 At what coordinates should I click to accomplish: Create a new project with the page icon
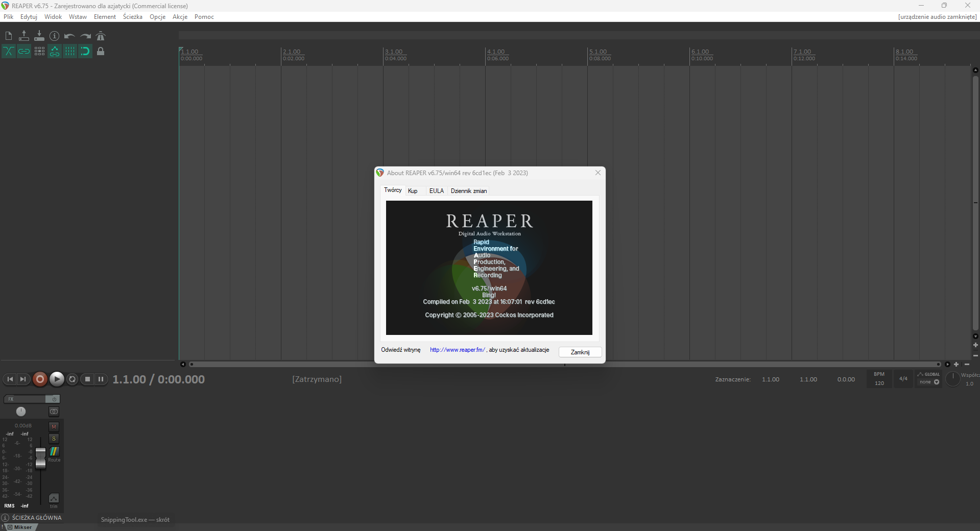tap(9, 36)
